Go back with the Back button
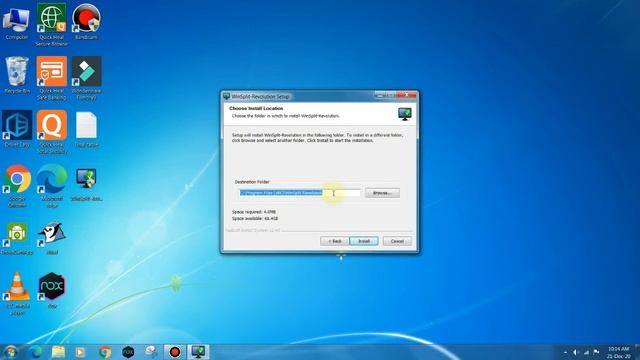Image resolution: width=640 pixels, height=360 pixels. click(334, 241)
